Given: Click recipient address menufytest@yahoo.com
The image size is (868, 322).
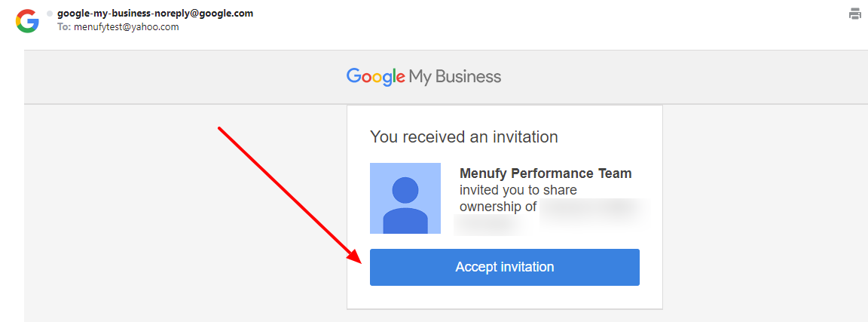Looking at the screenshot, I should (x=127, y=26).
